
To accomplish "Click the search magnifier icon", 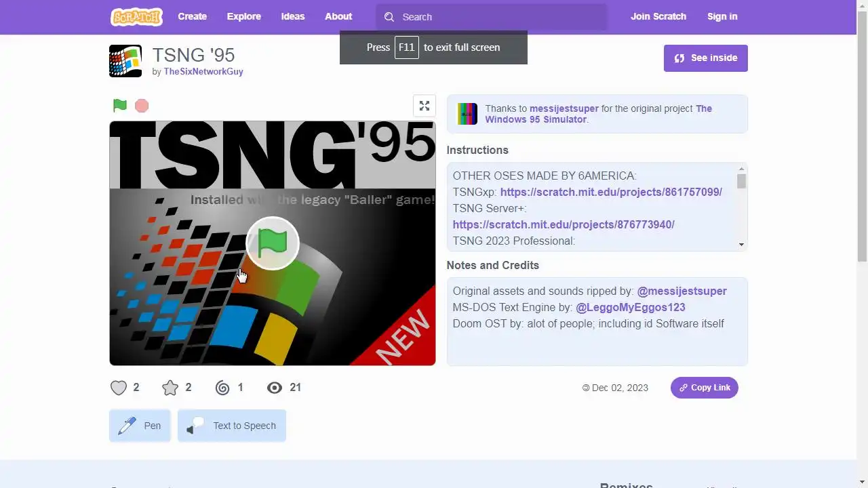I will coord(389,17).
